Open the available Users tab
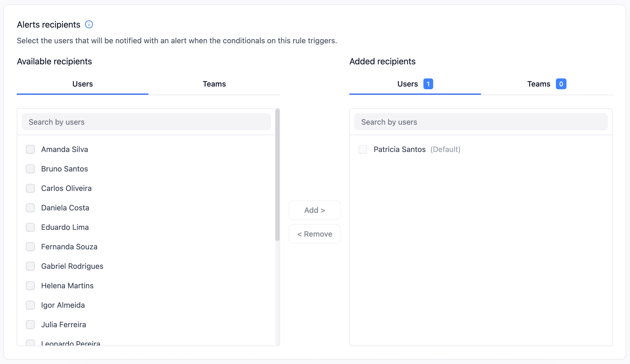 [82, 84]
